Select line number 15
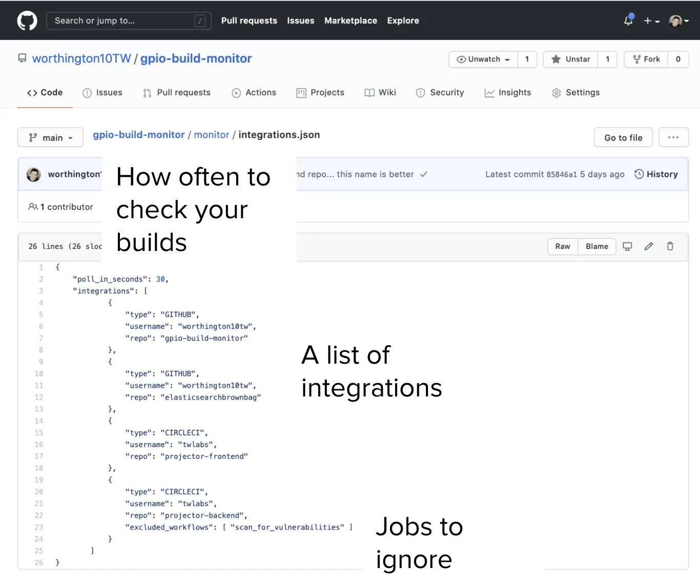 pos(39,433)
